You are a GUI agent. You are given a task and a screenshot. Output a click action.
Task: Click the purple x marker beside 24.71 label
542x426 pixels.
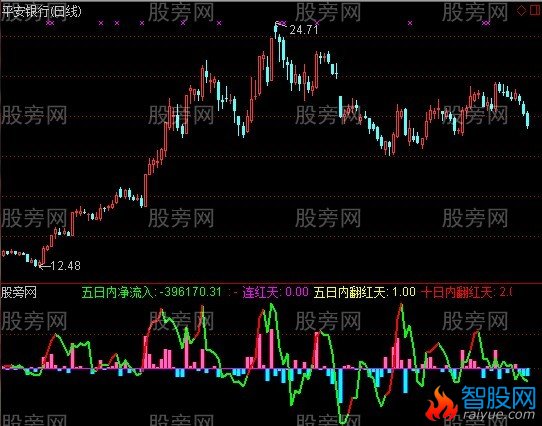tap(317, 23)
